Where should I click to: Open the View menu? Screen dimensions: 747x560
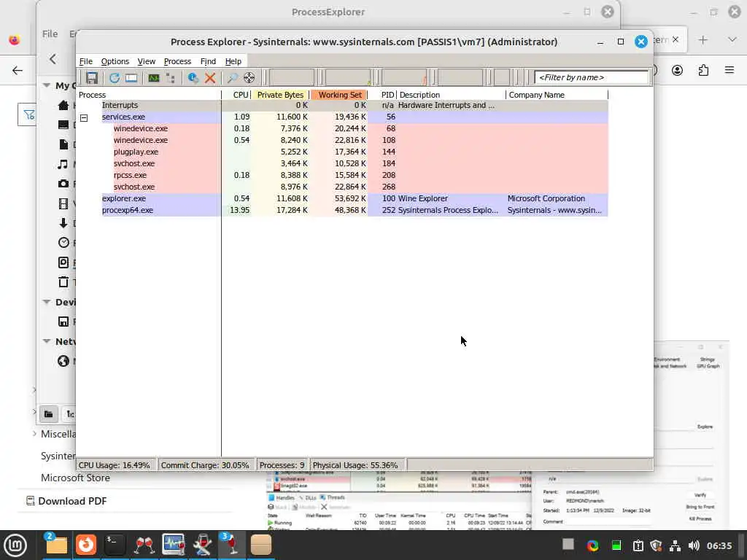146,61
